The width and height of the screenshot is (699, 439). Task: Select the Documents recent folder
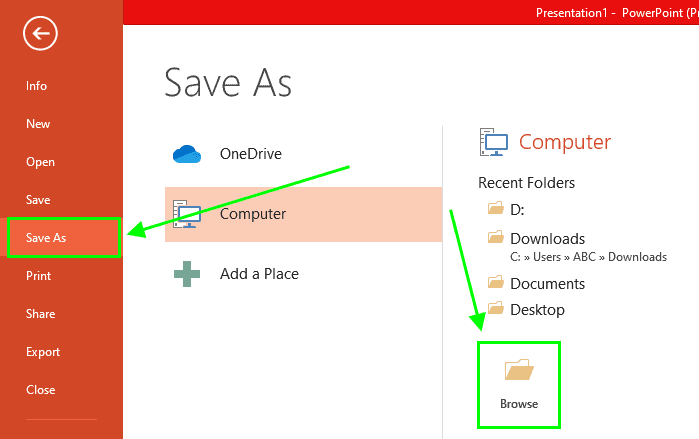[x=547, y=284]
